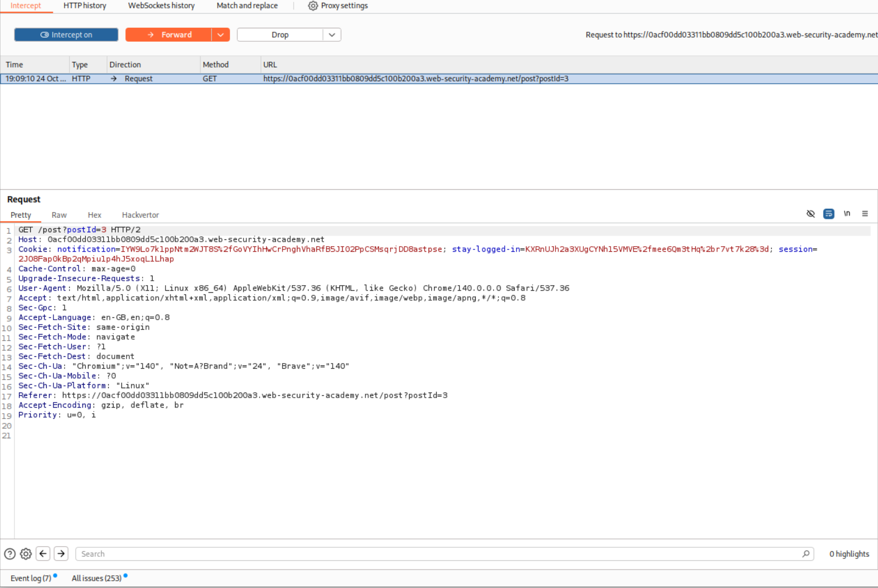Toggle hide non-printable characters eye icon
878x588 pixels.
tap(811, 214)
